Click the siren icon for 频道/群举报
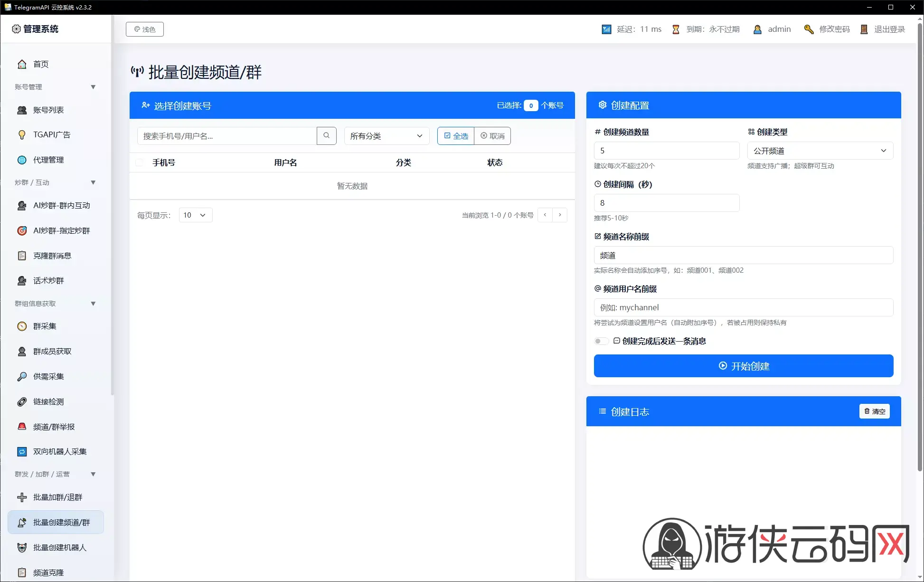The height and width of the screenshot is (582, 924). click(x=22, y=427)
